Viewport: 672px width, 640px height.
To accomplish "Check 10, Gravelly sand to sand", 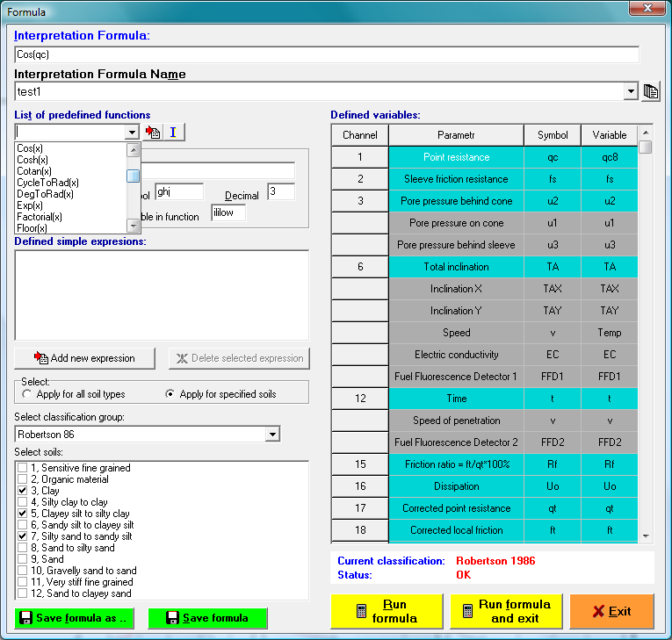I will coord(22,571).
